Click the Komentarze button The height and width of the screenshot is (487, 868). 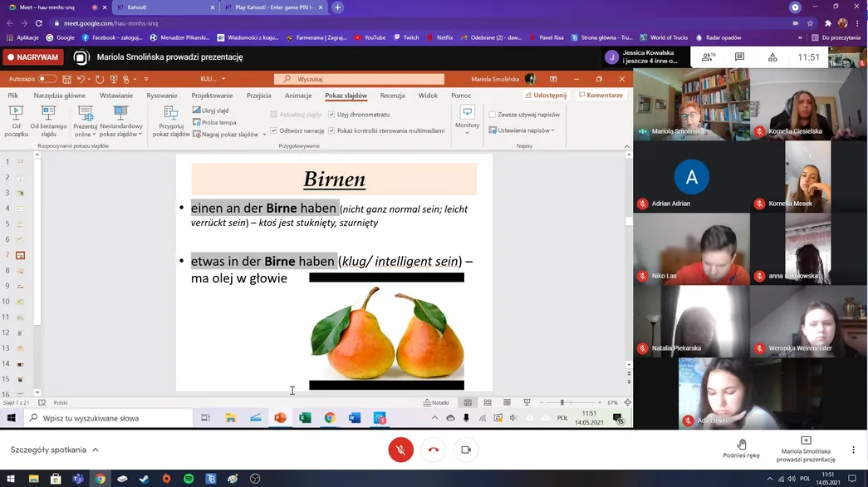[601, 96]
